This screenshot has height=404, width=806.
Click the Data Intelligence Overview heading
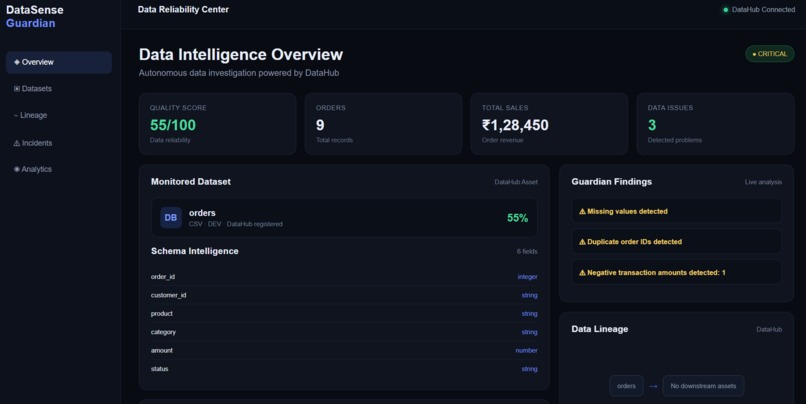(241, 54)
